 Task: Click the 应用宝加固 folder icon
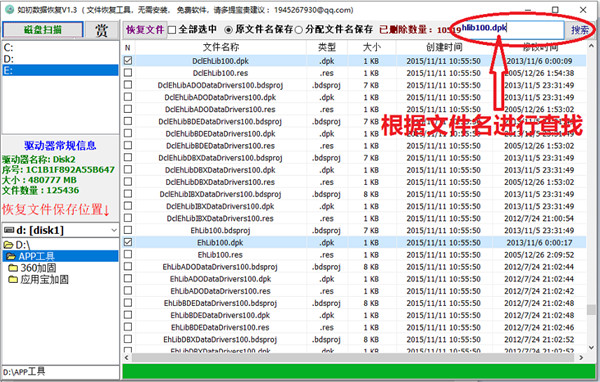13,279
